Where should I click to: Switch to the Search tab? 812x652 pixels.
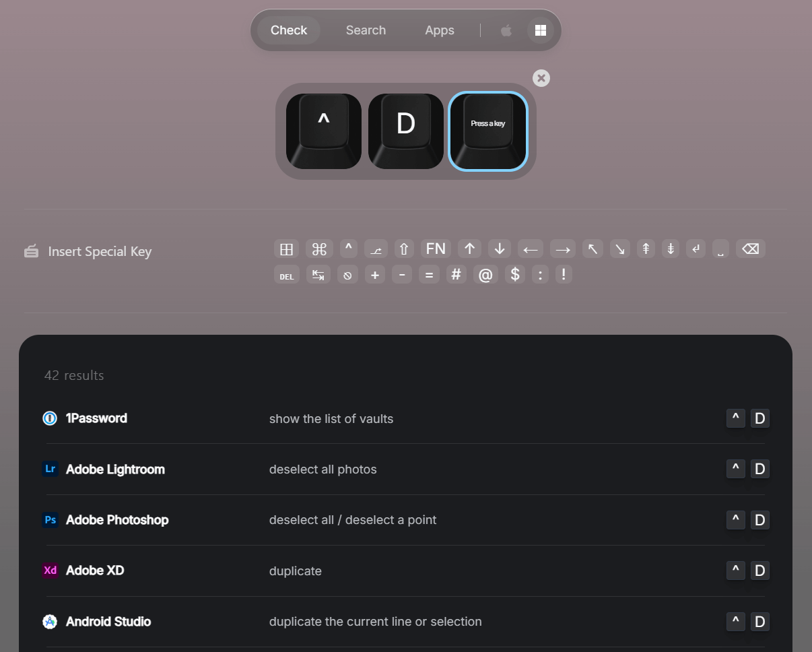pyautogui.click(x=366, y=30)
